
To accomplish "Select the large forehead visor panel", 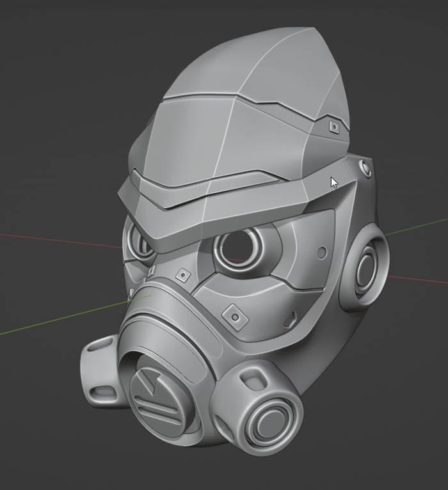I will (218, 141).
